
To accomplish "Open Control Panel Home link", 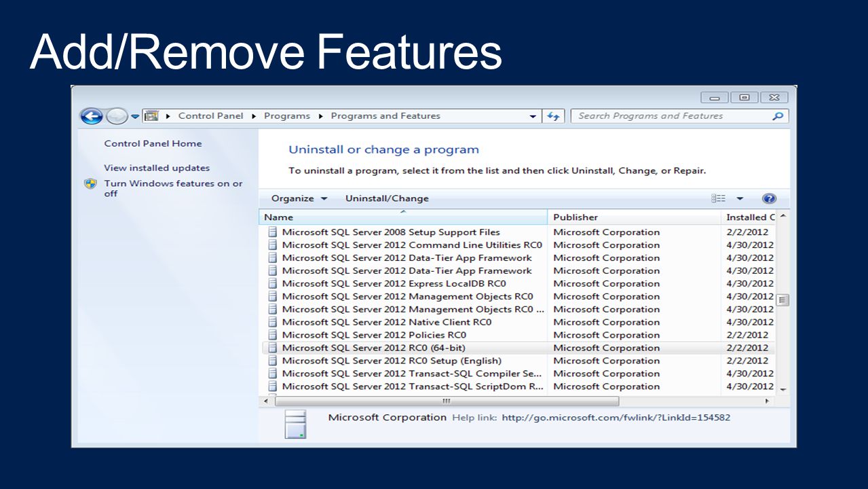I will point(153,143).
